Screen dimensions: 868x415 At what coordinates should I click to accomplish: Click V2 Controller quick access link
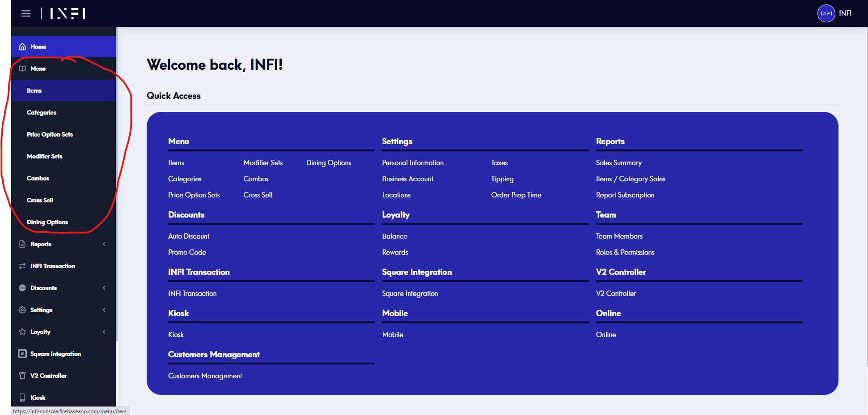pyautogui.click(x=616, y=294)
